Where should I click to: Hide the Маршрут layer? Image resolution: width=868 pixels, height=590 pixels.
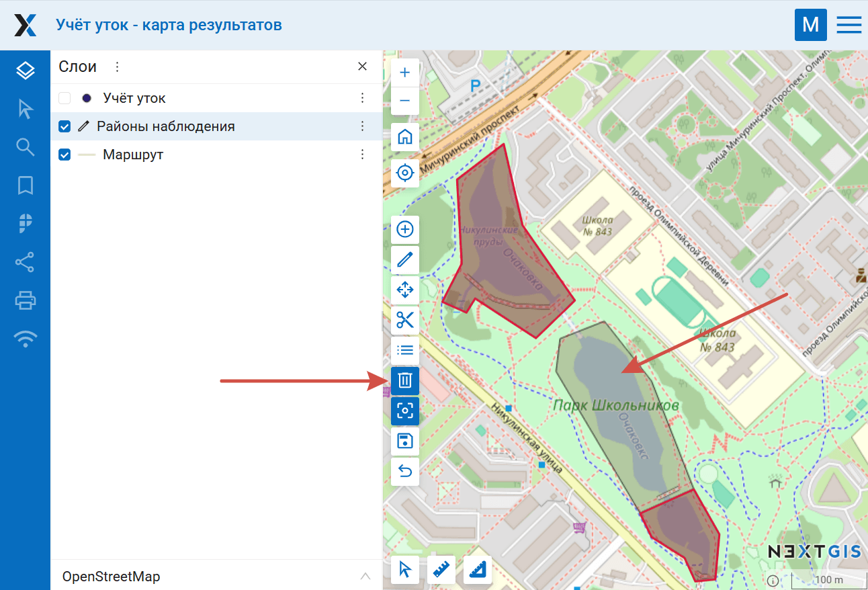pyautogui.click(x=64, y=155)
